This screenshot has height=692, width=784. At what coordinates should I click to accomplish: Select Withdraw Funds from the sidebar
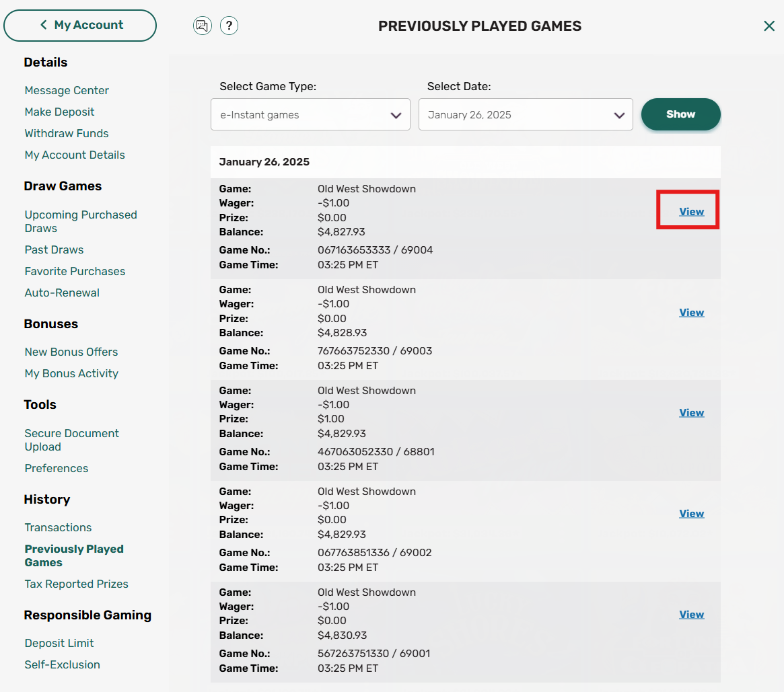(66, 133)
